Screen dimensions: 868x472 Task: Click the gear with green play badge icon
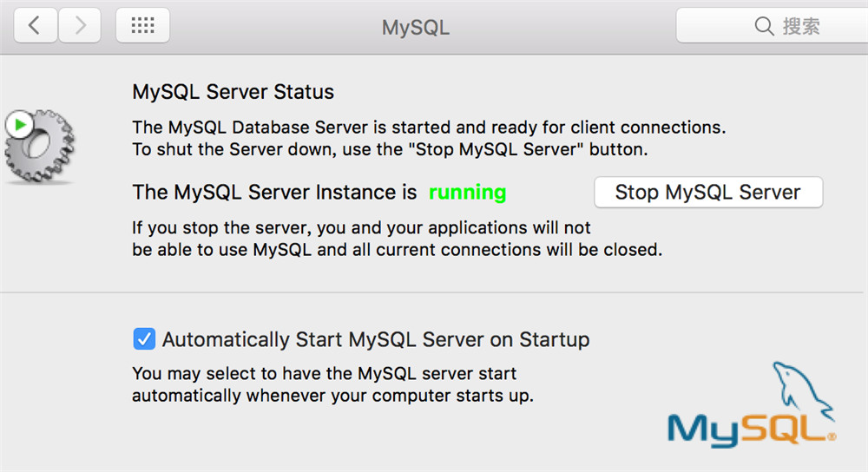click(39, 146)
